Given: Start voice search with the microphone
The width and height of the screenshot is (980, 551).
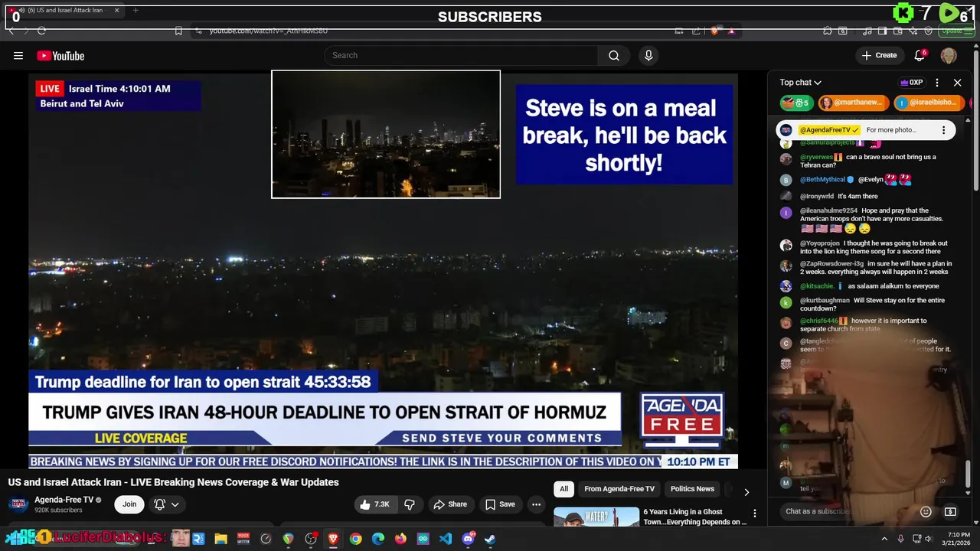Looking at the screenshot, I should tap(648, 55).
